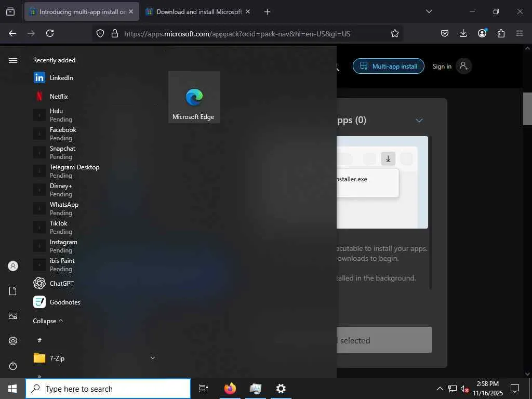The height and width of the screenshot is (399, 532).
Task: Reload the current page
Action: coord(50,33)
